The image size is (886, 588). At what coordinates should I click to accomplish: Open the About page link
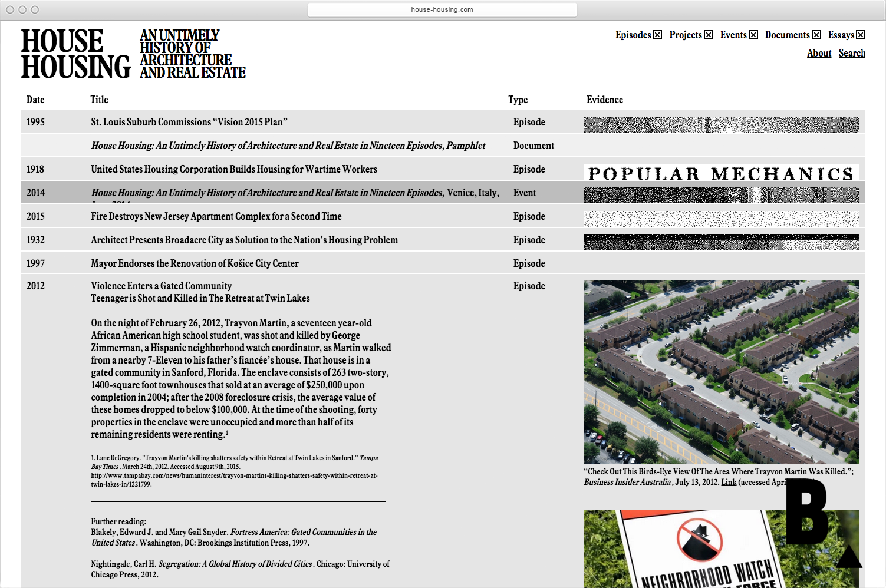pyautogui.click(x=819, y=53)
